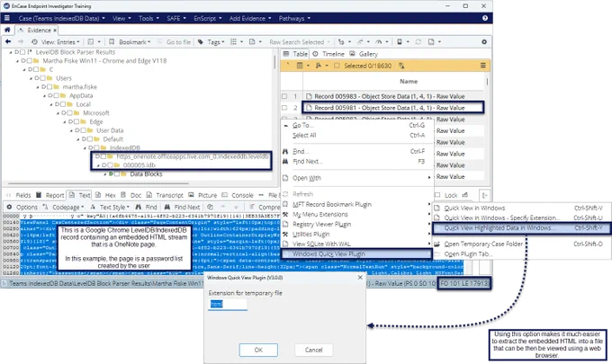Click Cancel in Quick View Plugin dialog

pyautogui.click(x=313, y=350)
